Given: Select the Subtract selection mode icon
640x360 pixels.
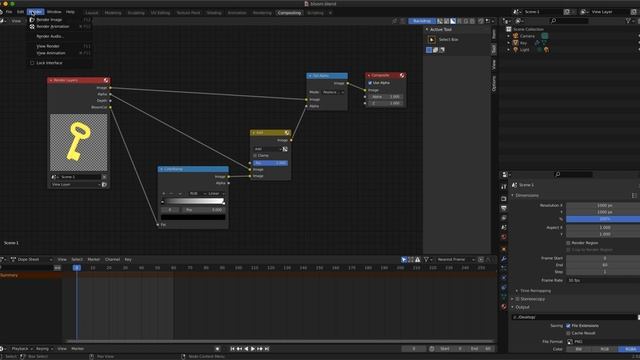Looking at the screenshot, I should click(x=442, y=50).
